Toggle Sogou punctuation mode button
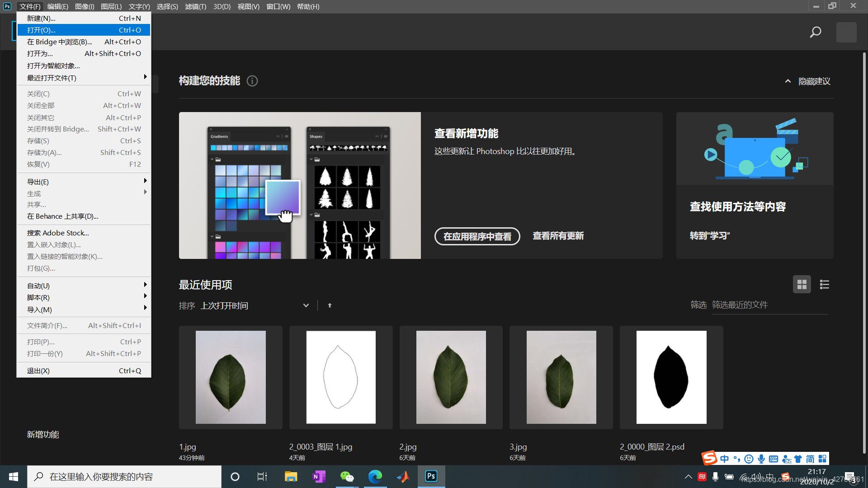This screenshot has width=868, height=488. [x=737, y=459]
